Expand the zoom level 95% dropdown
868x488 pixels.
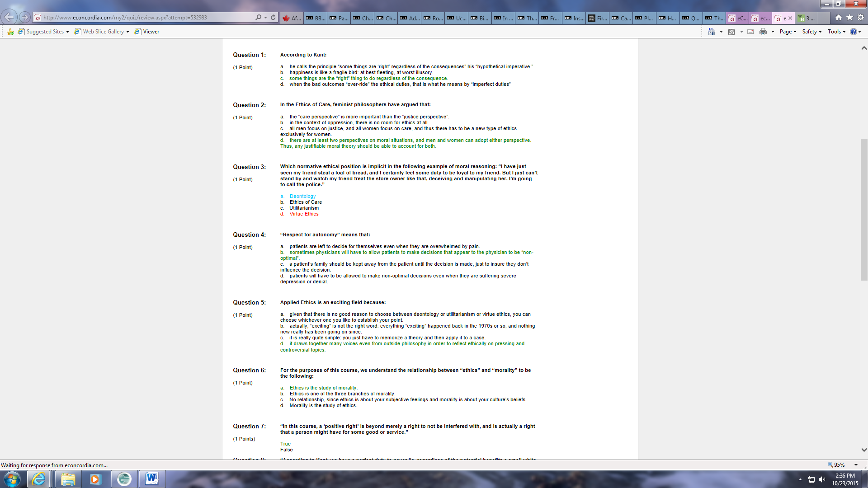point(856,465)
